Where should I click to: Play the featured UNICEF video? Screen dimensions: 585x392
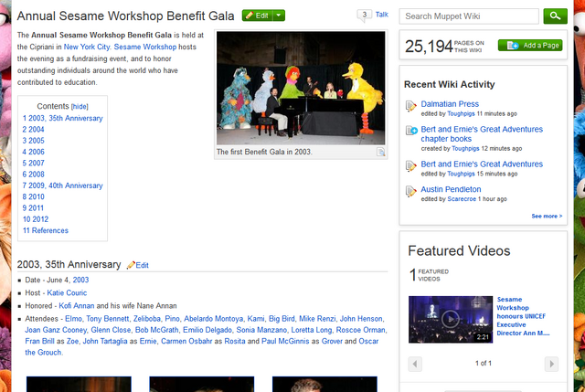451,319
